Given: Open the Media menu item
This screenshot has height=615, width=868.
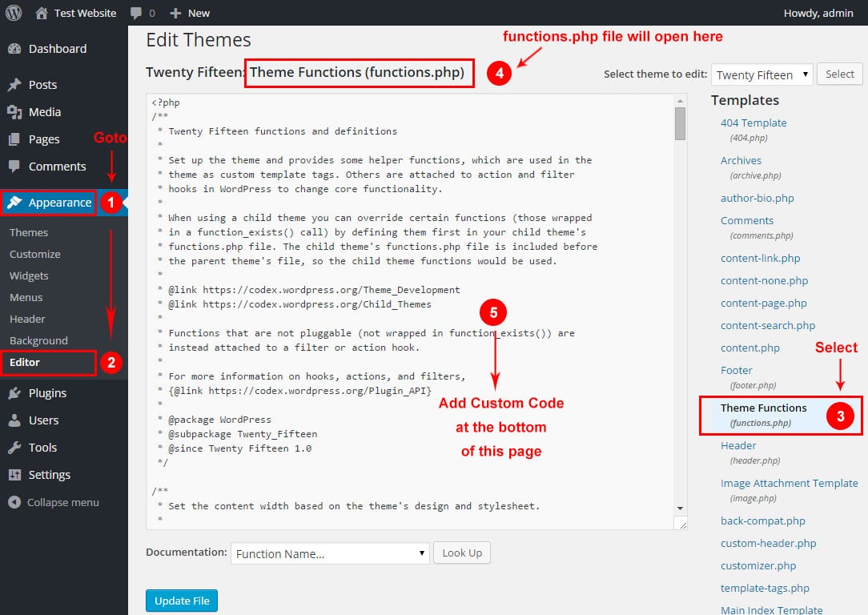Looking at the screenshot, I should coord(45,112).
